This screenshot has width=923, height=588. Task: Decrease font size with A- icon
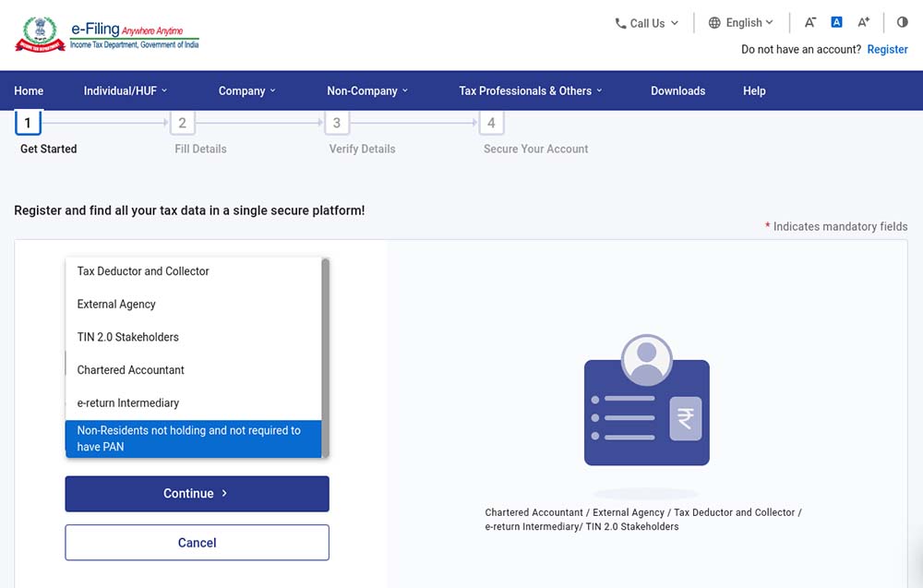810,22
